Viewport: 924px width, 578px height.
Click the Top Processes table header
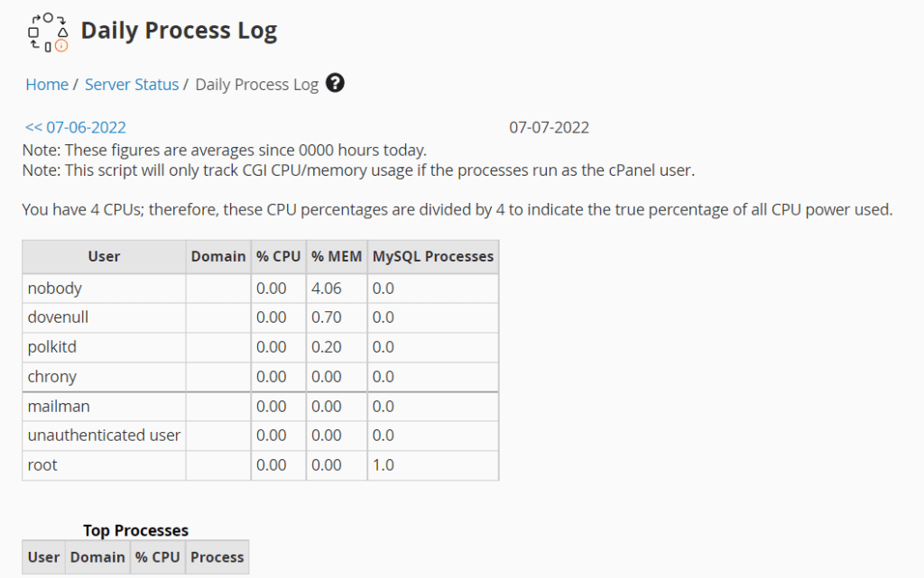[x=135, y=530]
